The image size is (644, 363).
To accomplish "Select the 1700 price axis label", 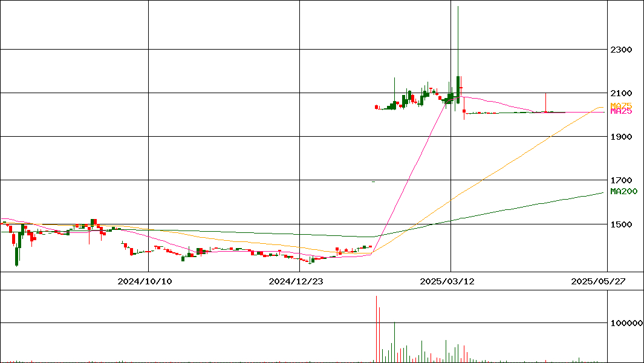I will pyautogui.click(x=621, y=180).
